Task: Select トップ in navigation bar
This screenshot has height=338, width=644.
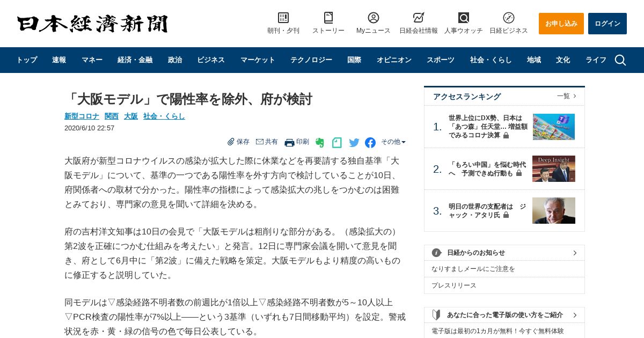Action: pos(27,60)
